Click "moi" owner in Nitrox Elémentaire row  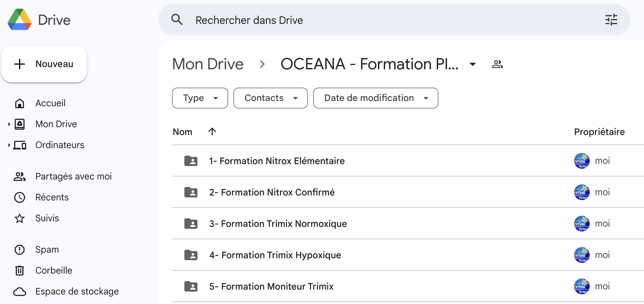(x=602, y=161)
